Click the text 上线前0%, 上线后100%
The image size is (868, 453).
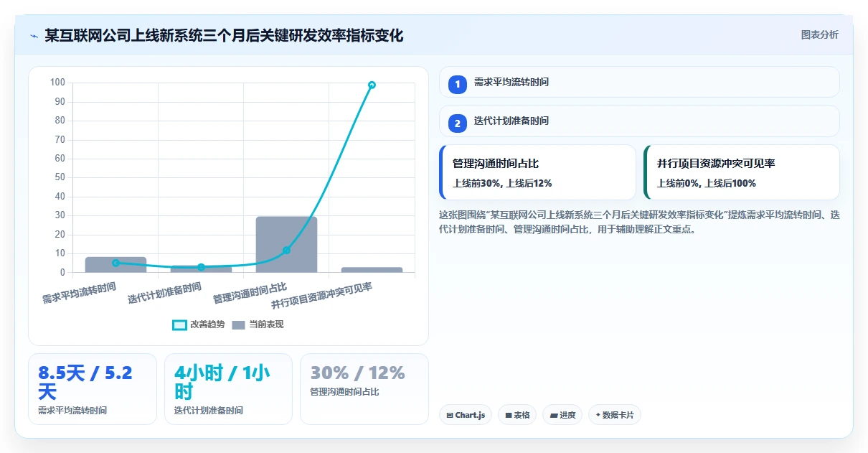707,183
